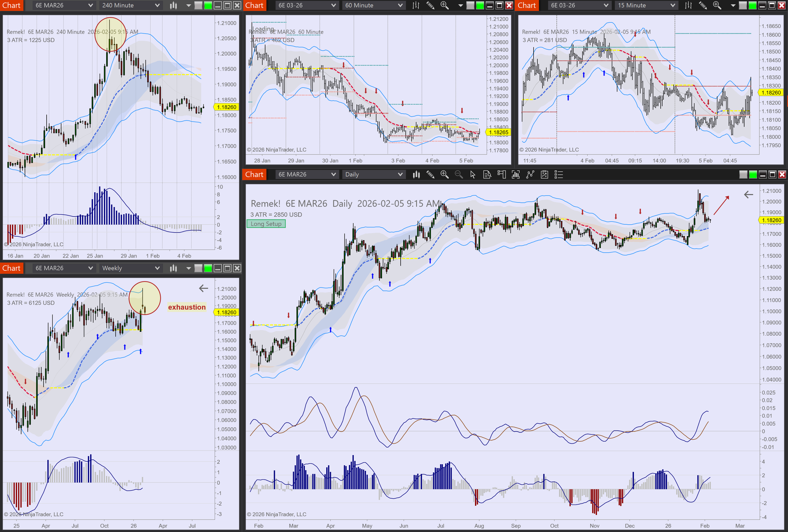
Task: Open the Daily chart bar style icon
Action: tap(416, 175)
